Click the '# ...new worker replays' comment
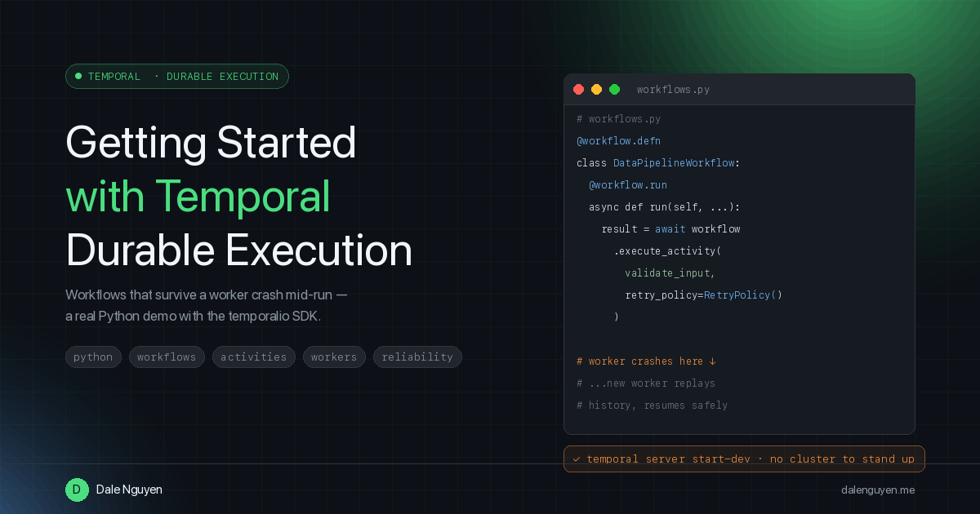The width and height of the screenshot is (980, 514). click(646, 383)
